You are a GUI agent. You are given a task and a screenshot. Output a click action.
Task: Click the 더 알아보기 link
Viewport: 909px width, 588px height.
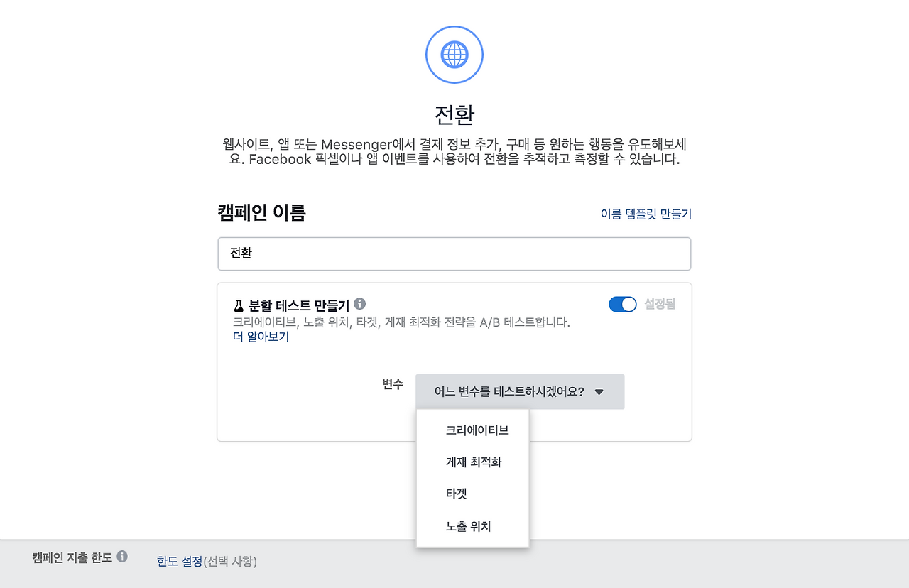pos(259,337)
